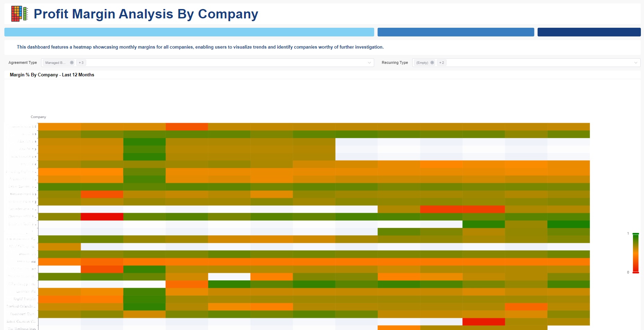Select the Southeast Ston.. row label

(x=23, y=314)
